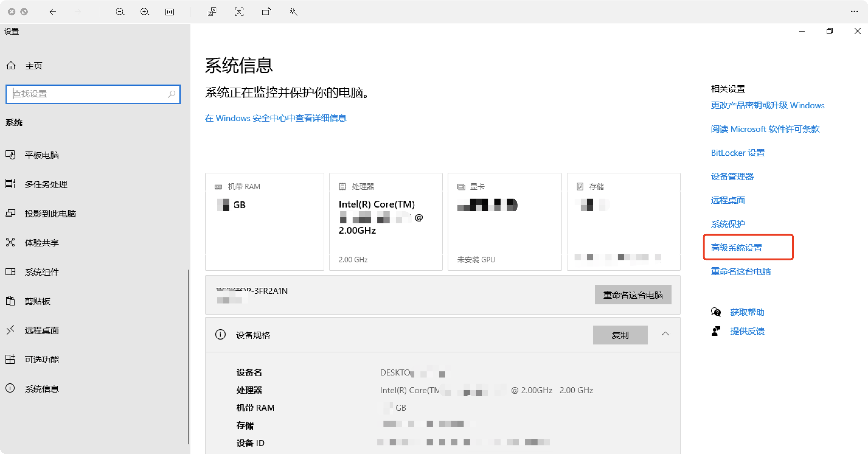Click the info icon beside 设备规格
868x454 pixels.
[220, 335]
